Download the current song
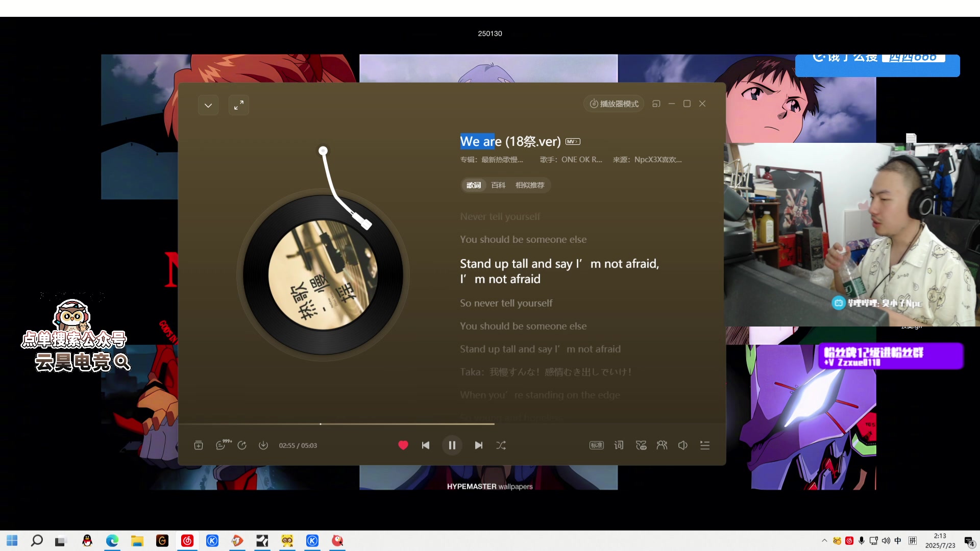The width and height of the screenshot is (980, 551). click(x=263, y=445)
